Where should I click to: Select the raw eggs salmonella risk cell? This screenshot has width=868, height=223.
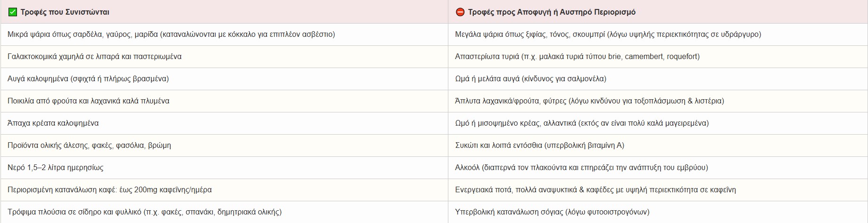pyautogui.click(x=530, y=79)
